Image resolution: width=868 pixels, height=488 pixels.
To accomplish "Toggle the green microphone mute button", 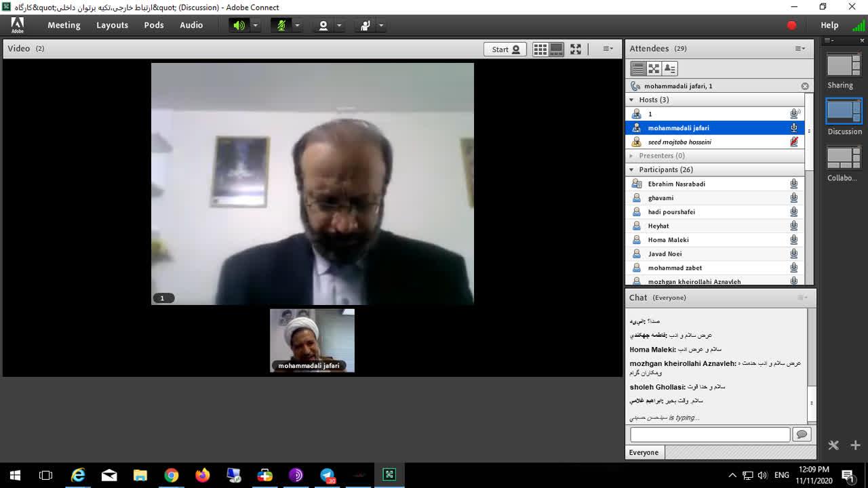I will coord(281,25).
